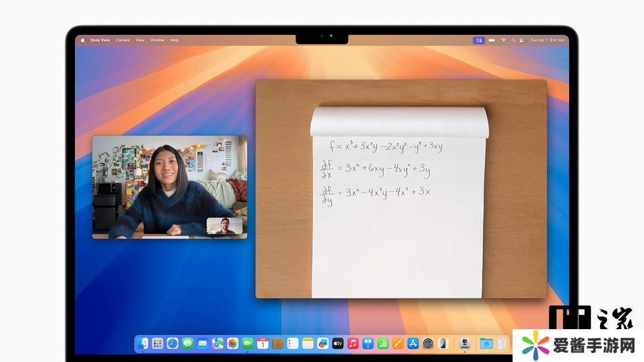The image size is (644, 362).
Task: Click the highlighted video status menu bar icon
Action: click(479, 40)
